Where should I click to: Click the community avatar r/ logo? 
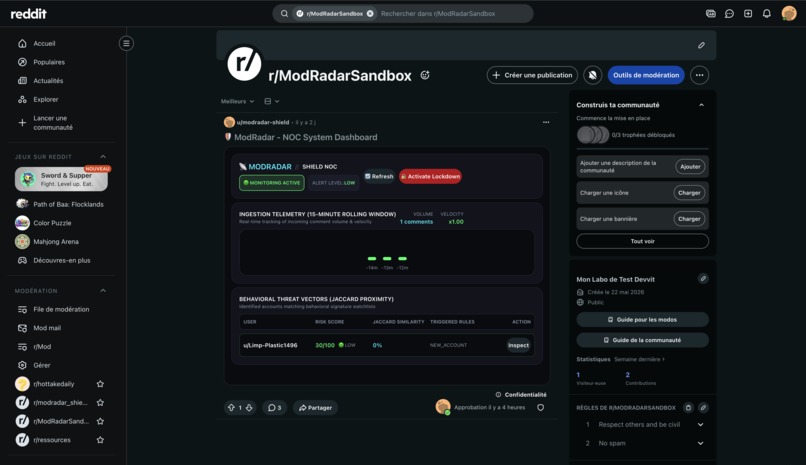[245, 63]
